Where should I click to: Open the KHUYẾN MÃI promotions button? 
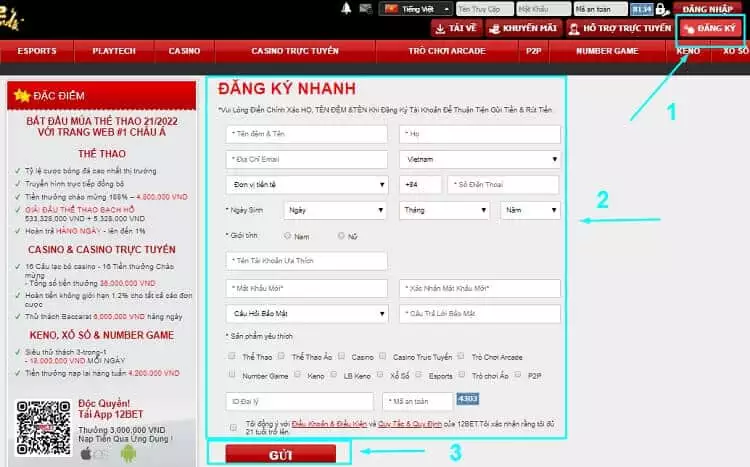523,28
